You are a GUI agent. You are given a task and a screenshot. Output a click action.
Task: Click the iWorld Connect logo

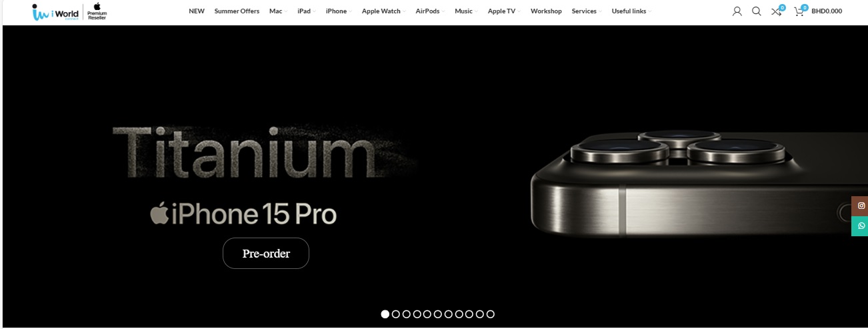55,11
